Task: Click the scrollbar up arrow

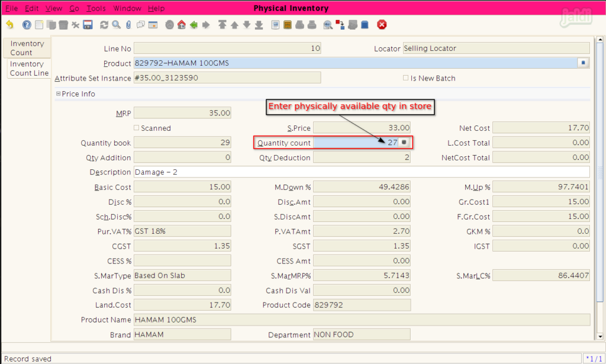Action: (x=600, y=40)
